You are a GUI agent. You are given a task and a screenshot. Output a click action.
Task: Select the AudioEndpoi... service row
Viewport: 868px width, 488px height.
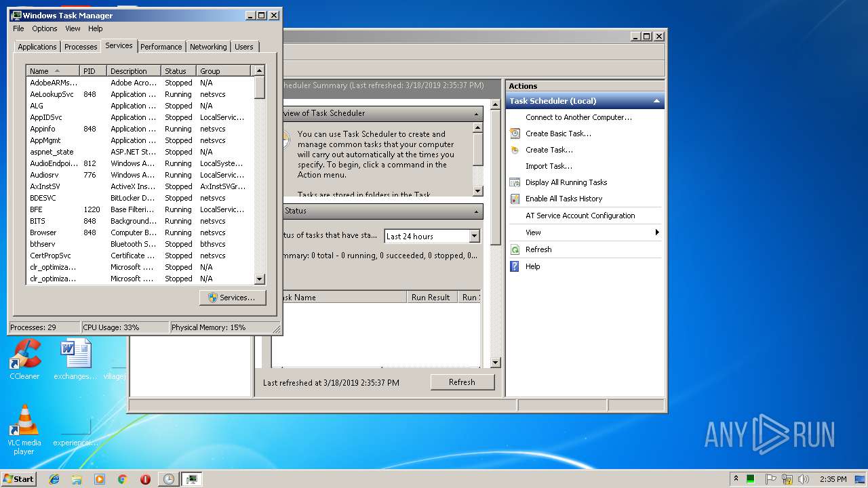pyautogui.click(x=140, y=163)
